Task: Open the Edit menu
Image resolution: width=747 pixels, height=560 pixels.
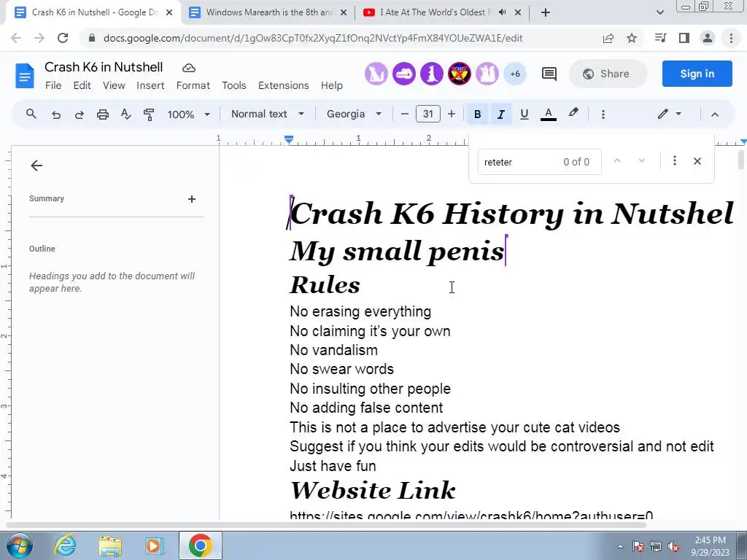Action: [x=82, y=86]
